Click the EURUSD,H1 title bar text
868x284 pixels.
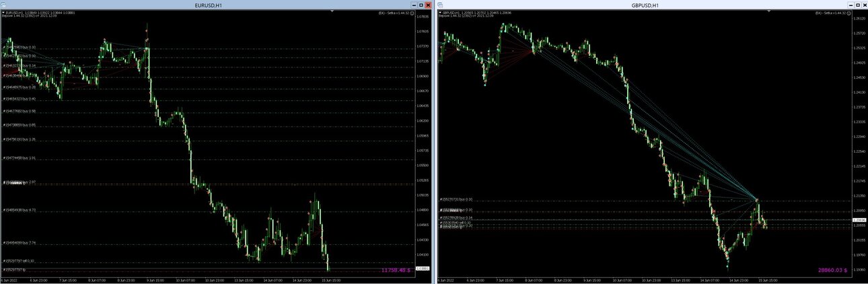tap(208, 5)
